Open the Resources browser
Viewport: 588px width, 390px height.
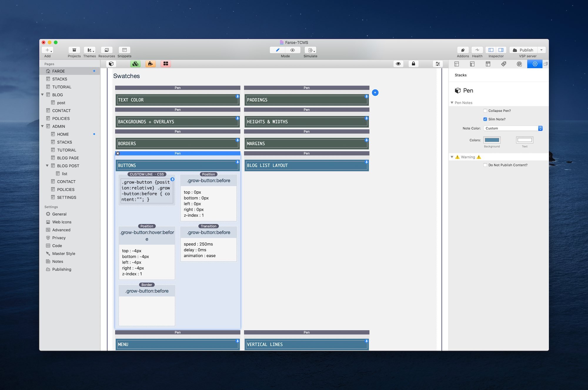(106, 50)
